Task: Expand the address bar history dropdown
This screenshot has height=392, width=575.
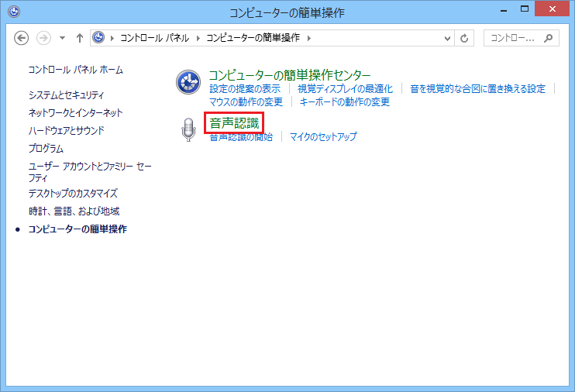Action: point(447,38)
